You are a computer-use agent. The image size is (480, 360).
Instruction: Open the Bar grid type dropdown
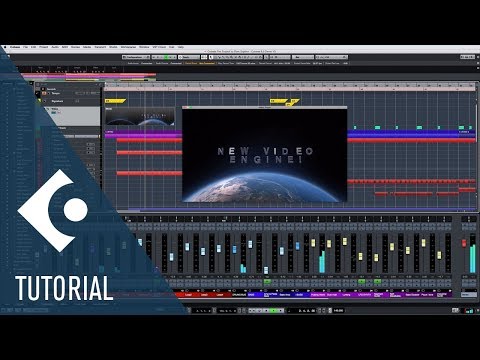coord(303,57)
